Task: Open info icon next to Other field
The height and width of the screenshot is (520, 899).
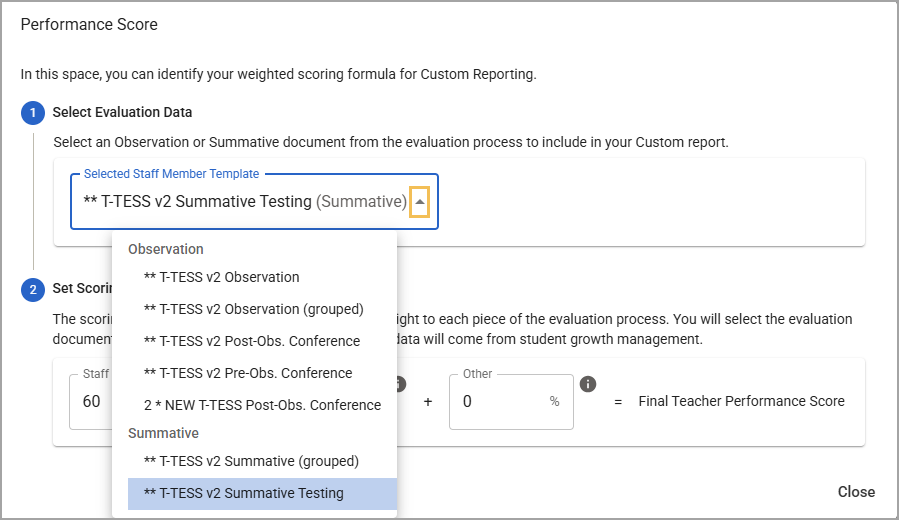Action: click(588, 384)
